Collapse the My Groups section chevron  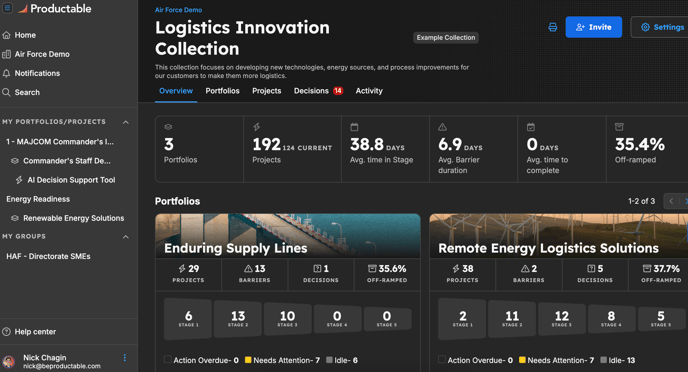pos(126,237)
